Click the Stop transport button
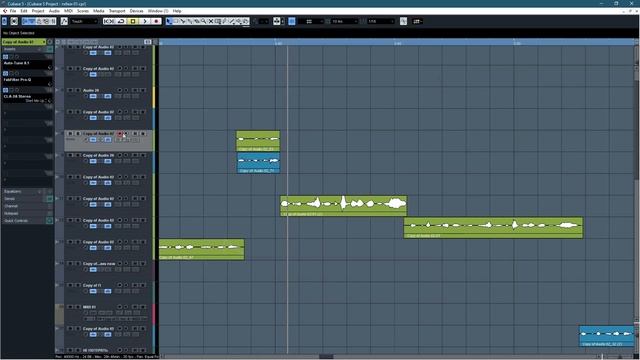This screenshot has height=360, width=640. tap(133, 21)
